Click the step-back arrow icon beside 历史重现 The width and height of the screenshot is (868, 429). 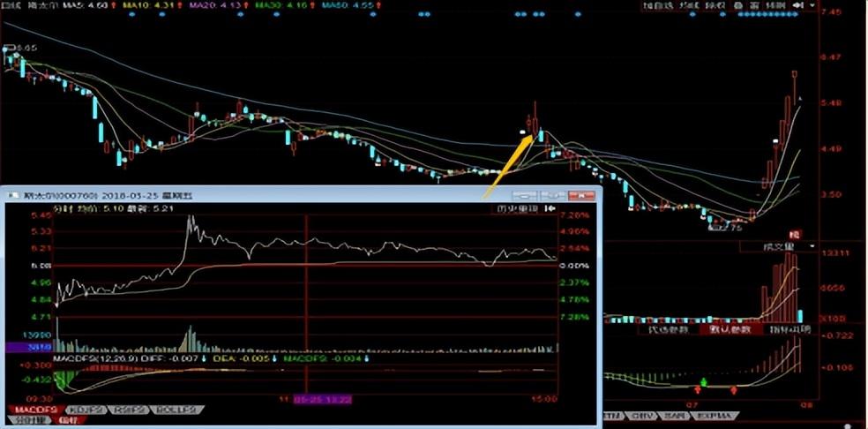pos(550,209)
